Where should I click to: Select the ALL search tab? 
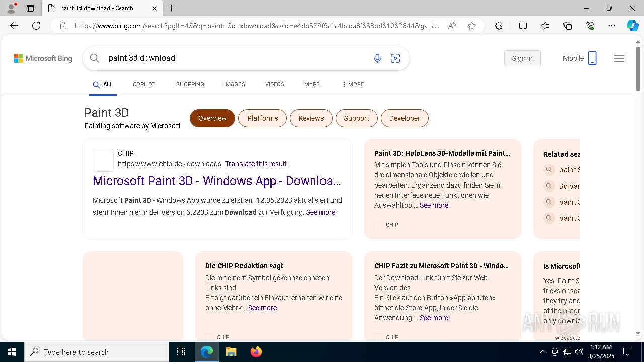103,85
